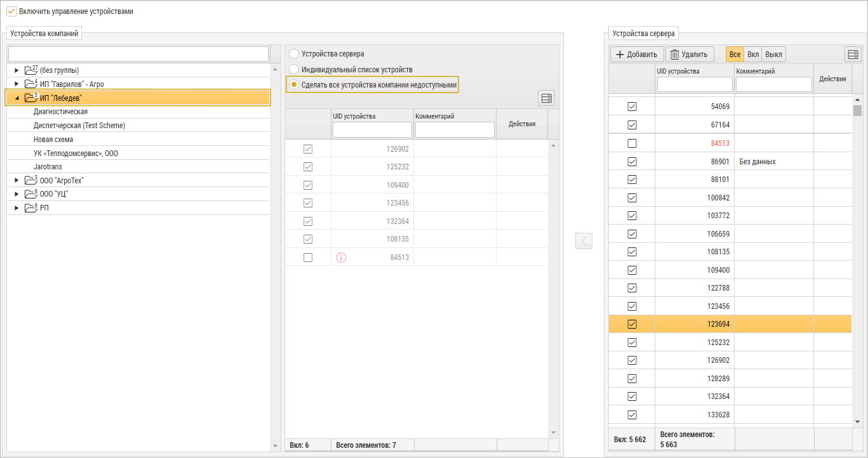Show all devices with Все filter

[735, 55]
